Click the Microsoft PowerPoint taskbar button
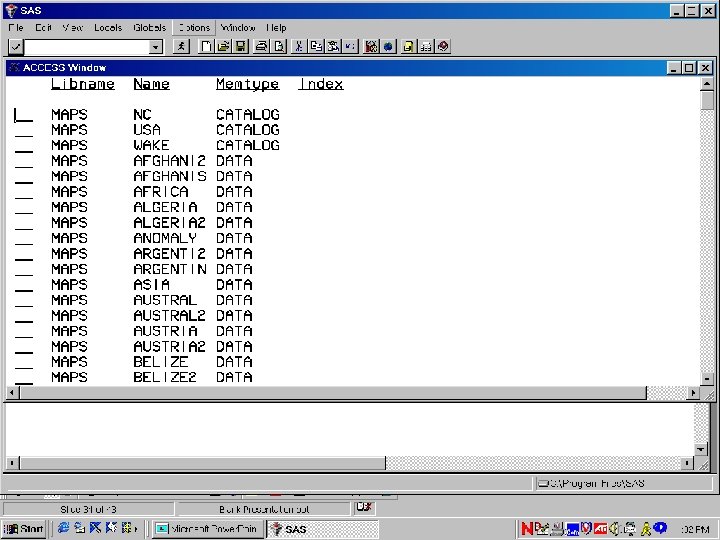 (208, 529)
